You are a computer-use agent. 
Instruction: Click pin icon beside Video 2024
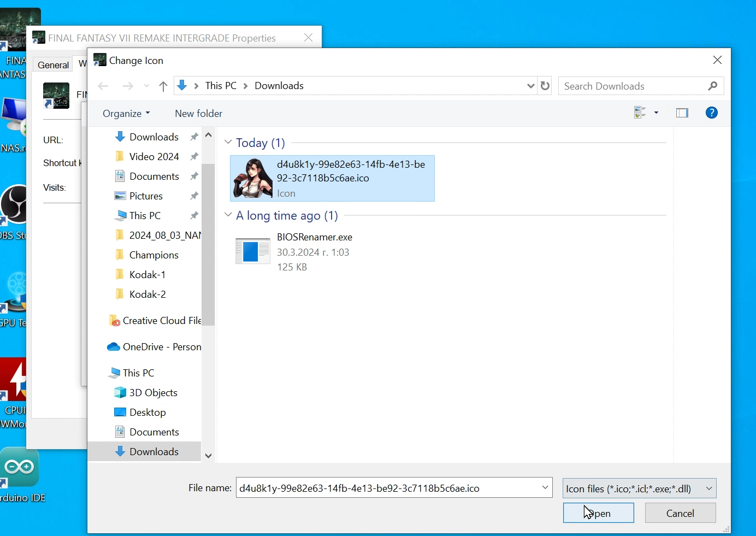[x=194, y=157]
